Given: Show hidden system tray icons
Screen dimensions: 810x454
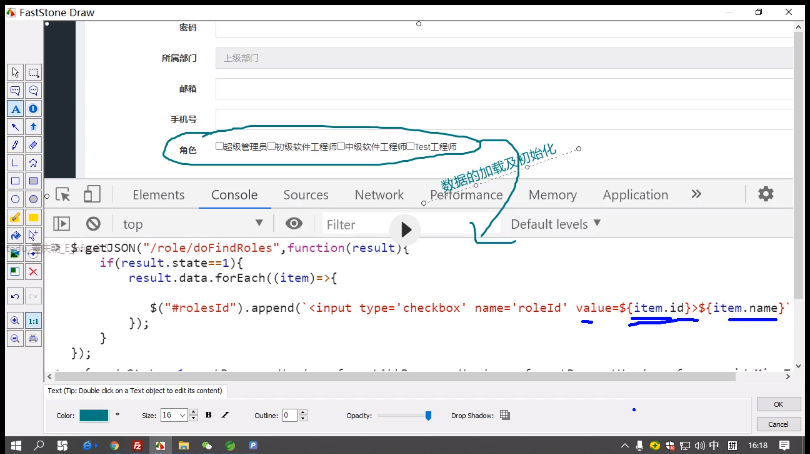Looking at the screenshot, I should click(x=625, y=445).
